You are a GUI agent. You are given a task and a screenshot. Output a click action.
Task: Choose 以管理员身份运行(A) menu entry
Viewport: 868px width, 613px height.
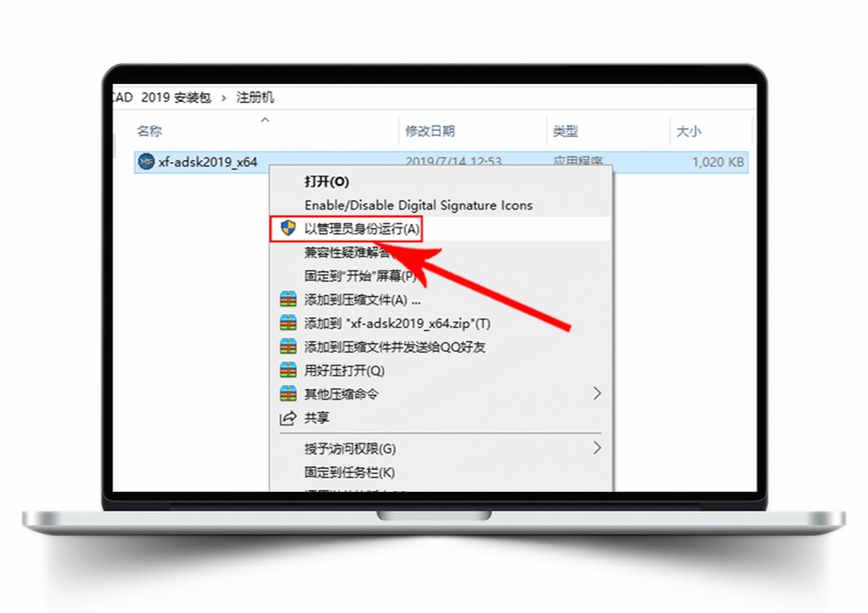[x=362, y=229]
